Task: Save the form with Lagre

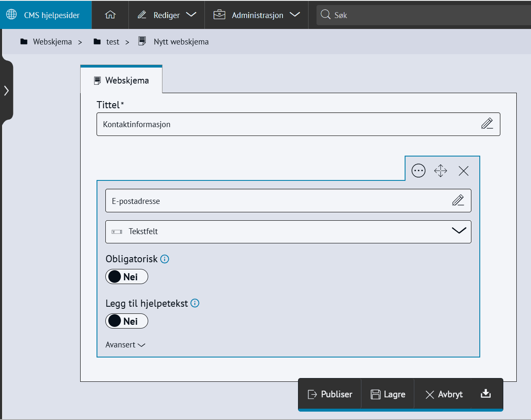Action: (388, 394)
